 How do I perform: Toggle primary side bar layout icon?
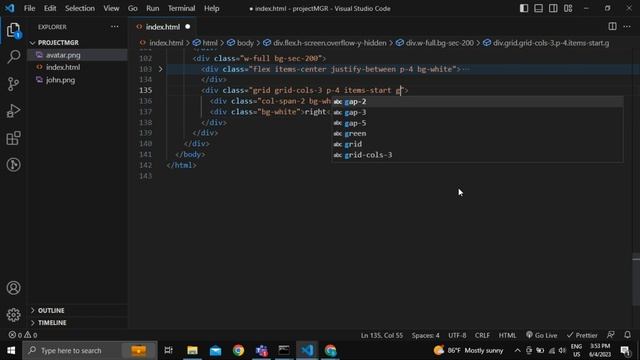[x=524, y=8]
